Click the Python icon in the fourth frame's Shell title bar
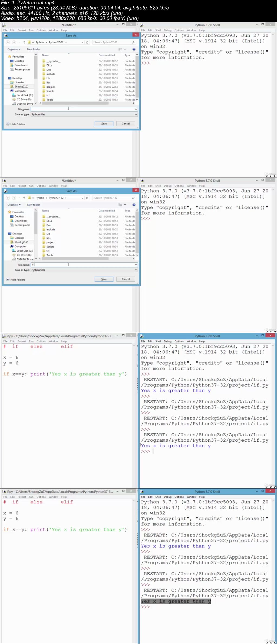 tap(142, 491)
